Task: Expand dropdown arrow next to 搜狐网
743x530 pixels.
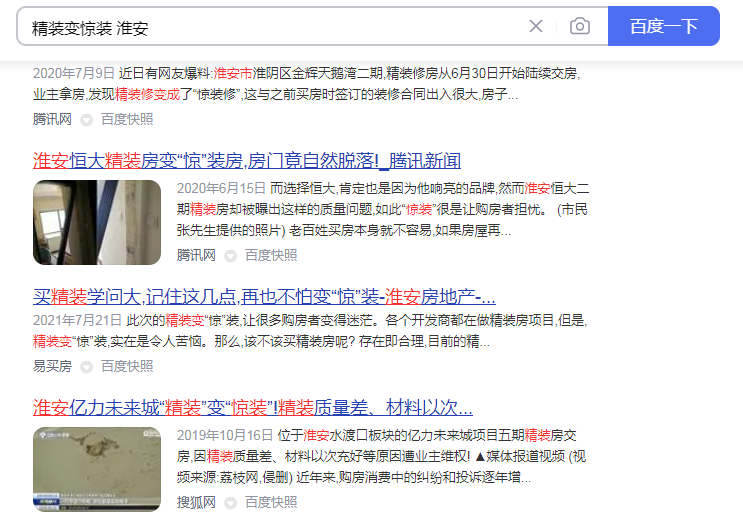Action: [x=230, y=503]
